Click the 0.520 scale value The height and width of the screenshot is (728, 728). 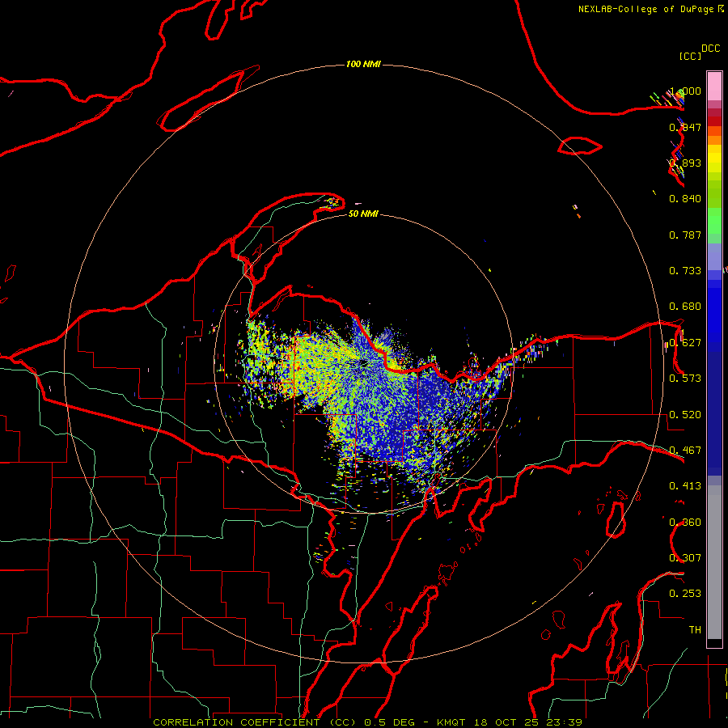[685, 415]
